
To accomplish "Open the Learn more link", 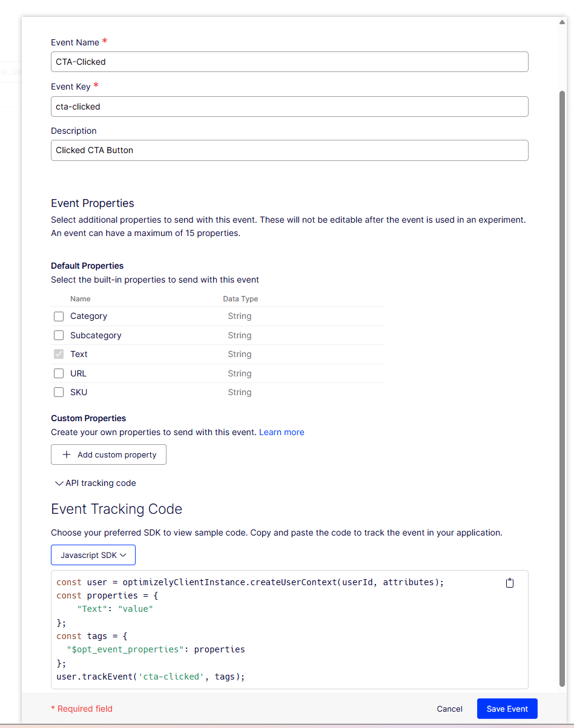I will tap(281, 431).
